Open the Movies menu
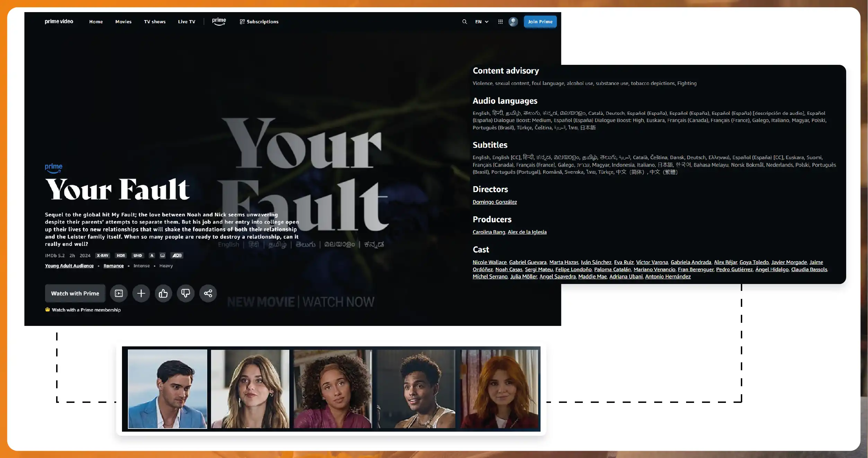Image resolution: width=868 pixels, height=458 pixels. [123, 21]
